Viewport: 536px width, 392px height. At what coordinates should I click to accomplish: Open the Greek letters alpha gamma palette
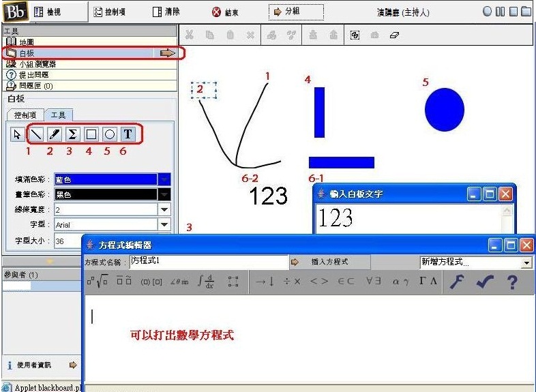400,282
